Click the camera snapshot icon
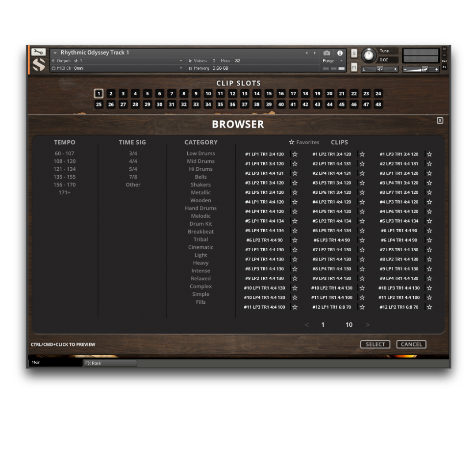This screenshot has width=476, height=476. (327, 53)
